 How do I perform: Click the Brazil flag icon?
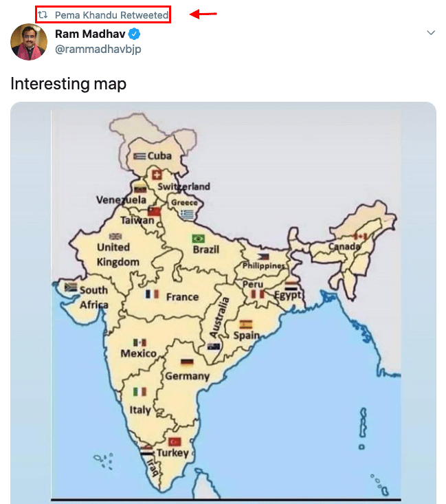tap(199, 239)
